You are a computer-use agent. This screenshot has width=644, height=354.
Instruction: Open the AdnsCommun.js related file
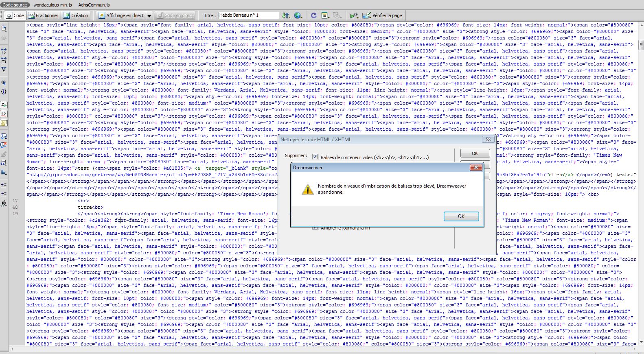94,5
